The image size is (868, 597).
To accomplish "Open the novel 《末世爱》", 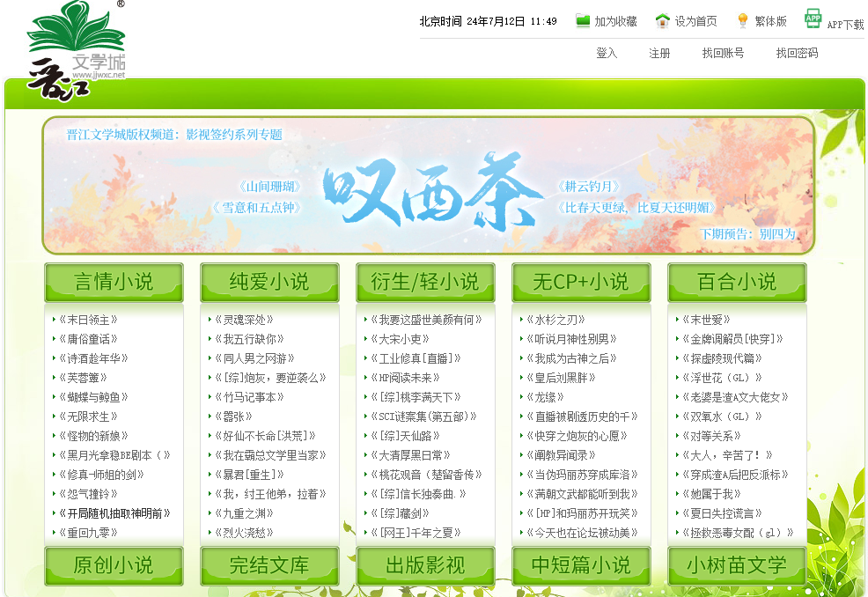I will (x=706, y=320).
